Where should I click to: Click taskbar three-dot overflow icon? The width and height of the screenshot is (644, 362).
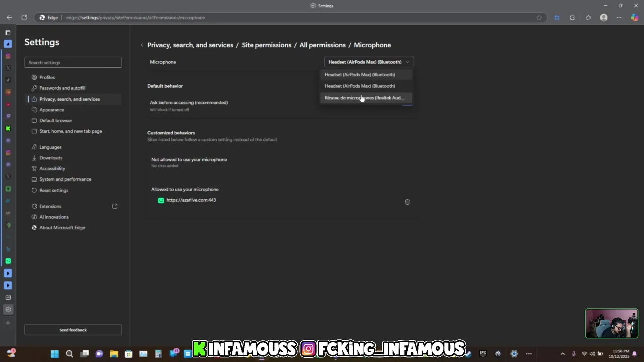(x=529, y=354)
